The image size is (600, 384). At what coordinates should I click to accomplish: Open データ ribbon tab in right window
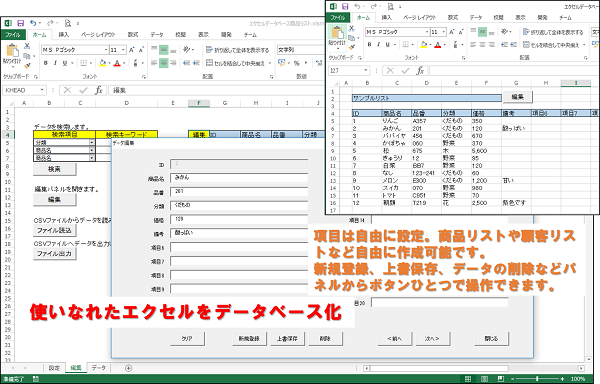(x=476, y=17)
